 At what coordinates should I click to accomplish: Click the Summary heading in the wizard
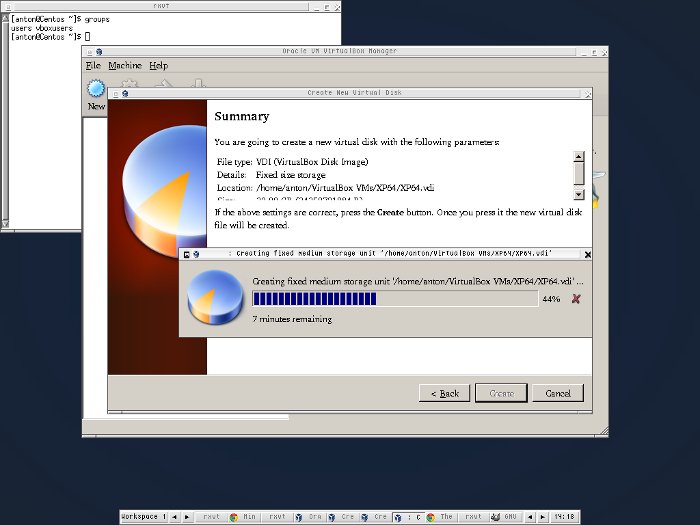[242, 117]
